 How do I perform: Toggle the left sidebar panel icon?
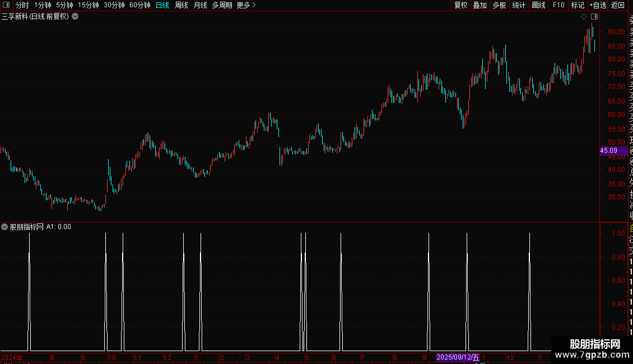pos(6,5)
